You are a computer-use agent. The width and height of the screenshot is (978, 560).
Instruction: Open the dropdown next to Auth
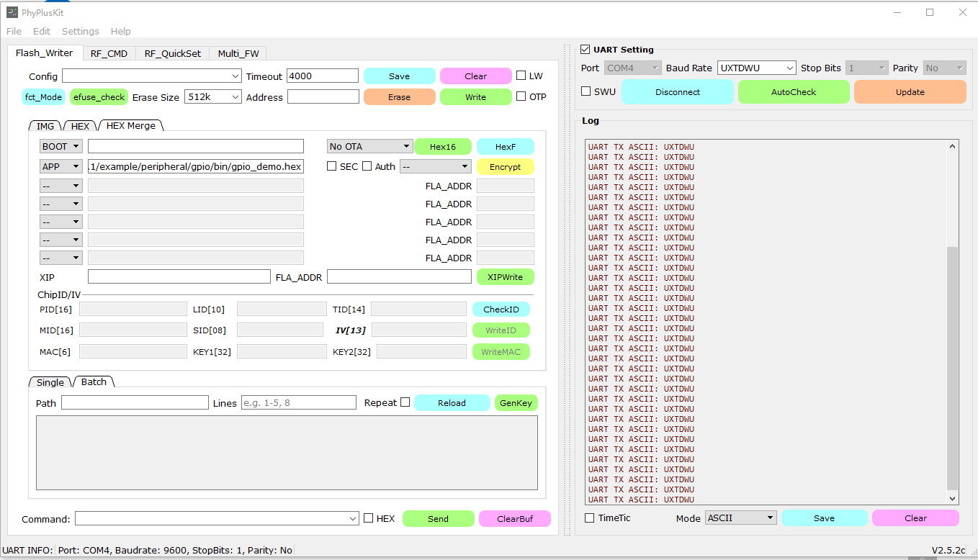436,166
